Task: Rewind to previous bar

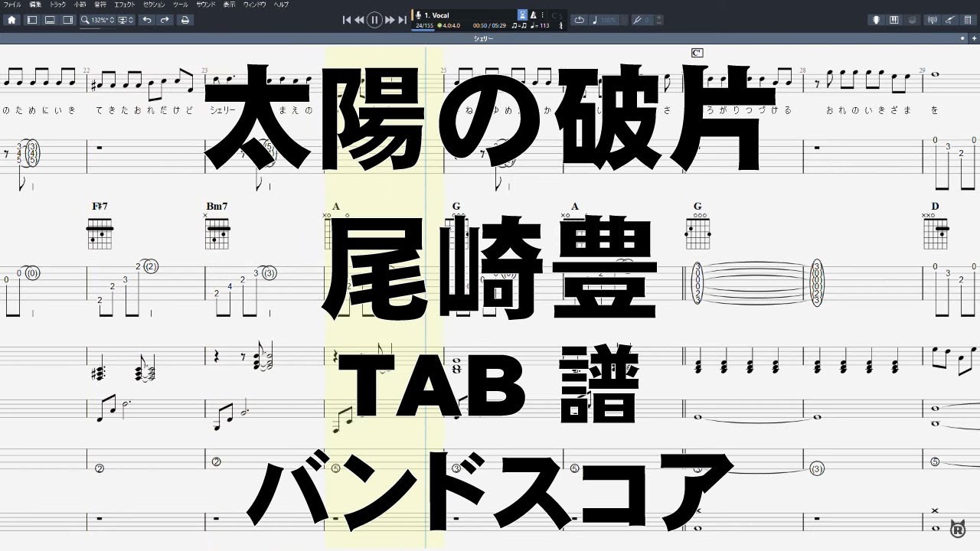Action: point(359,20)
